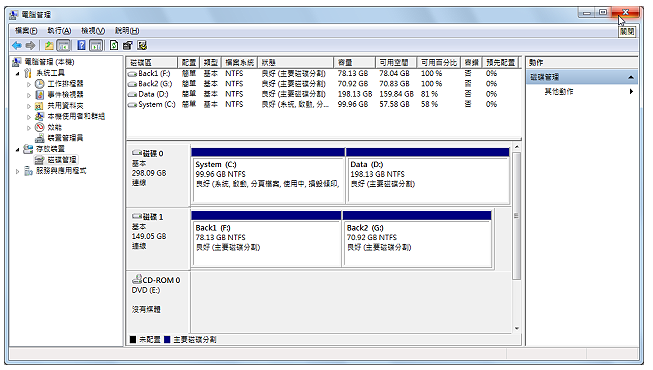Select Back2 (G:) drive icon in volume list
Image resolution: width=653 pixels, height=370 pixels.
tap(132, 84)
